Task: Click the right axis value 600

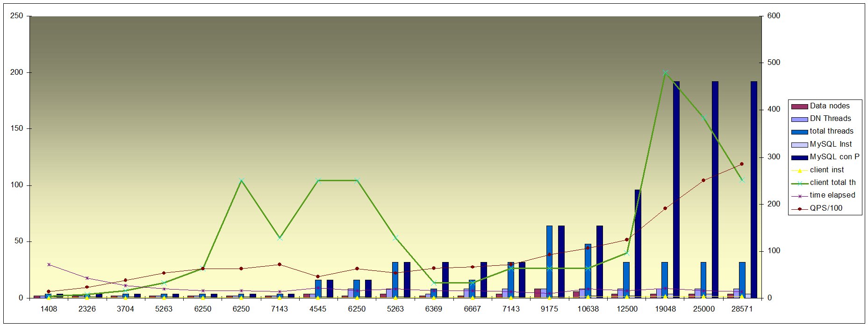Action: click(774, 16)
